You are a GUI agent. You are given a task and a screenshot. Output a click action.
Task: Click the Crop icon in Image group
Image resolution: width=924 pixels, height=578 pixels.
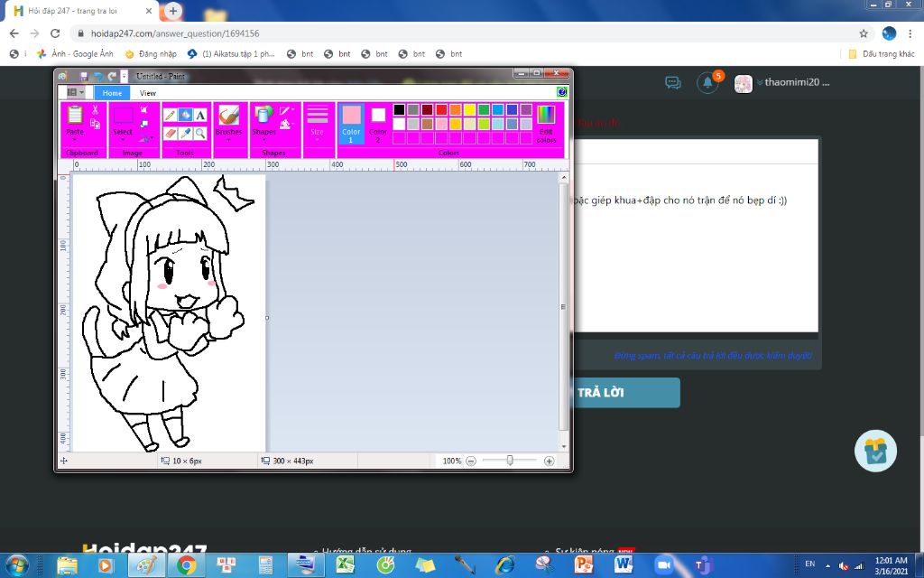144,109
